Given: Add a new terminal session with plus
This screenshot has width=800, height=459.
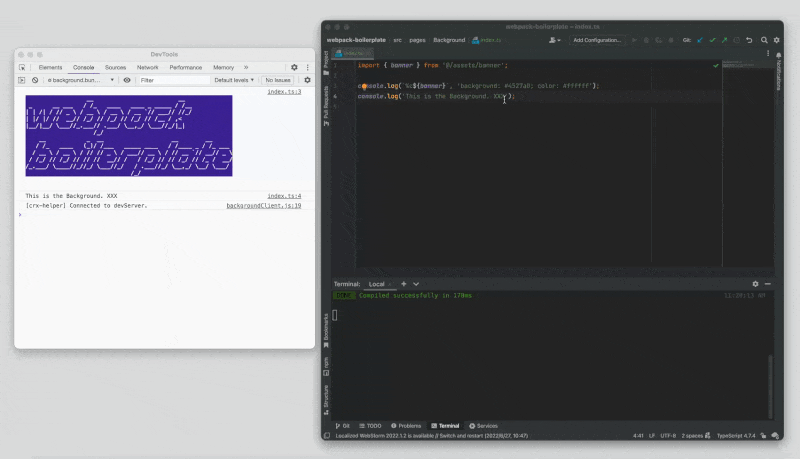Looking at the screenshot, I should coord(404,284).
